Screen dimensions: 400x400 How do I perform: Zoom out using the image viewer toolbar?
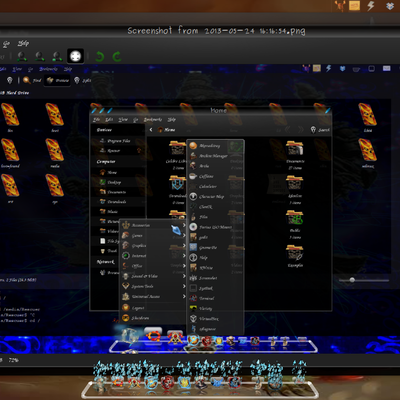click(x=40, y=56)
